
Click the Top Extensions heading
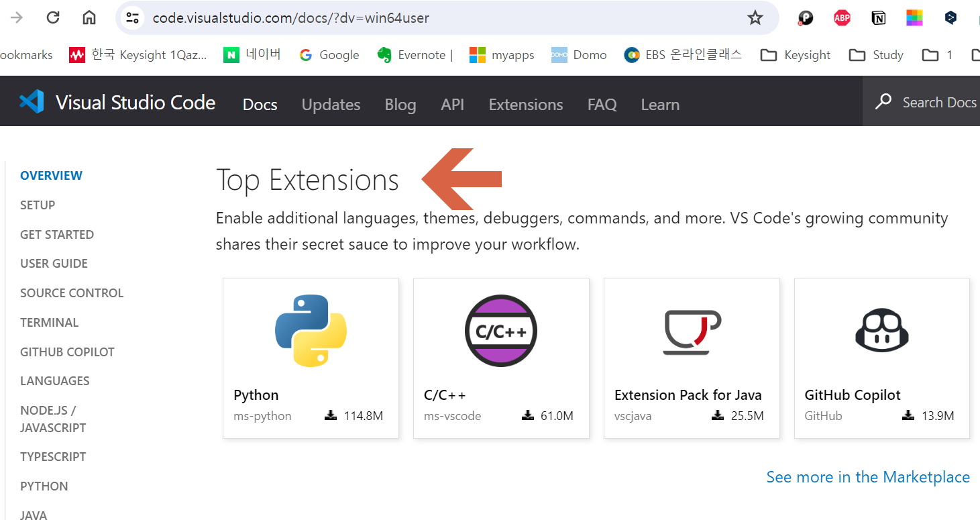[307, 180]
